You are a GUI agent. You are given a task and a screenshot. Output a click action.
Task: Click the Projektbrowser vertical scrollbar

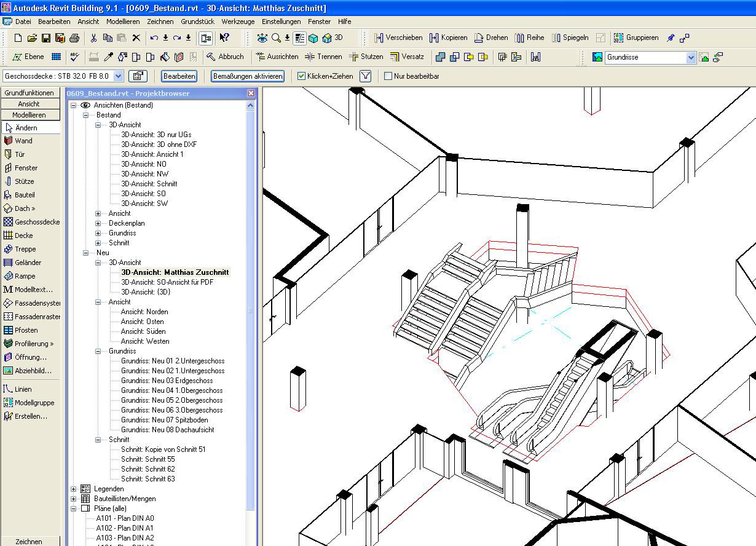[250, 310]
